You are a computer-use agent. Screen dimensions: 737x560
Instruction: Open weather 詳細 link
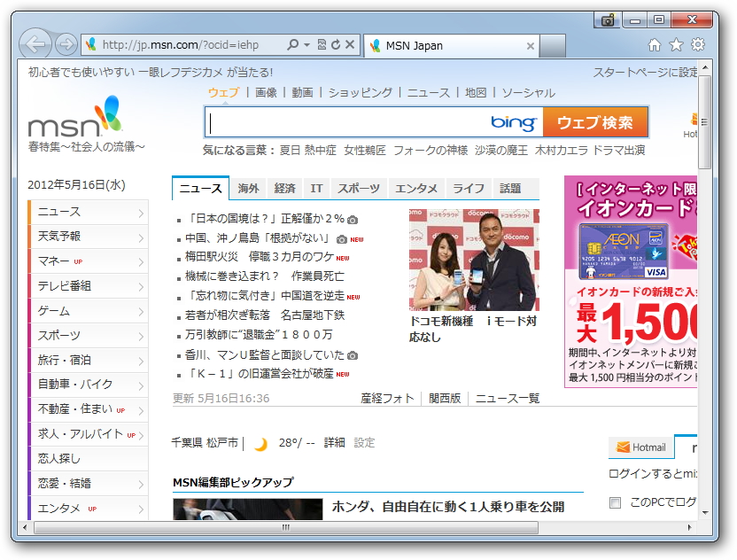334,443
